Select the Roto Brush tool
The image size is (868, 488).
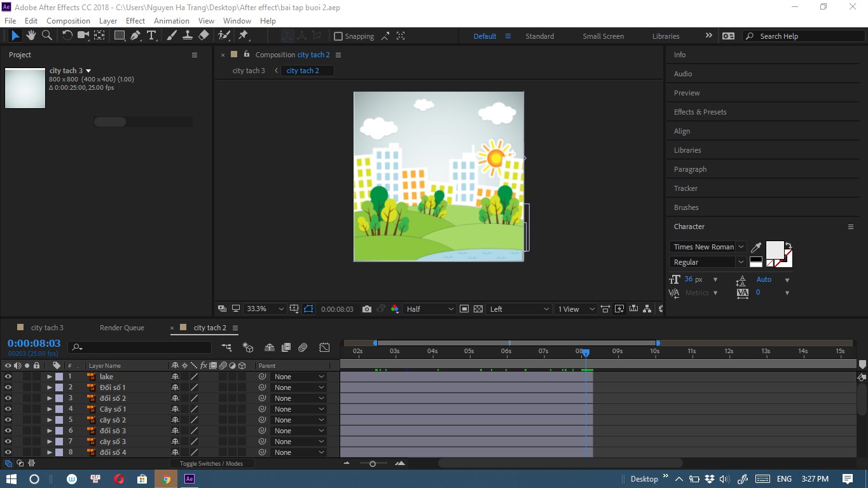click(x=224, y=36)
